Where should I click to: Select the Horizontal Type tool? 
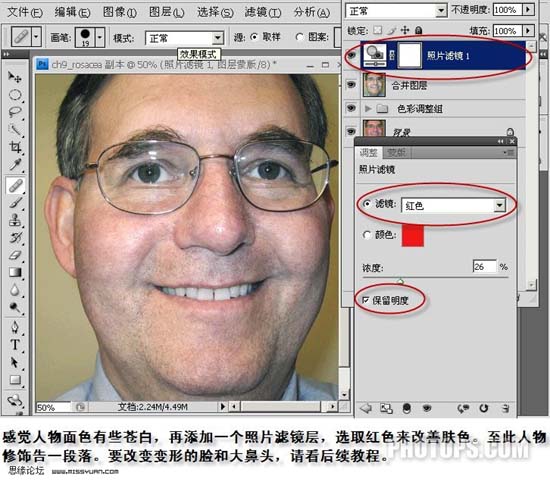[x=15, y=344]
